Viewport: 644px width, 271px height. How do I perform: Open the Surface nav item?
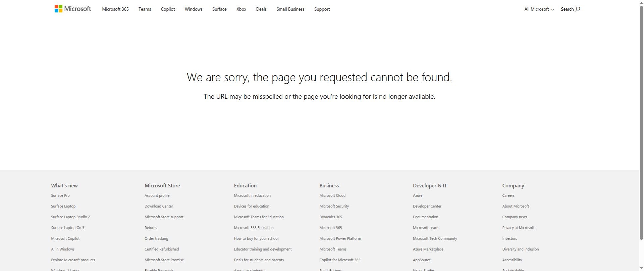219,9
